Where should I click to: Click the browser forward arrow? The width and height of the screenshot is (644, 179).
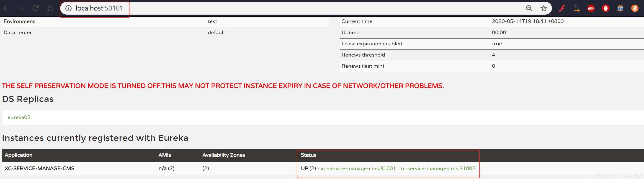pos(21,8)
